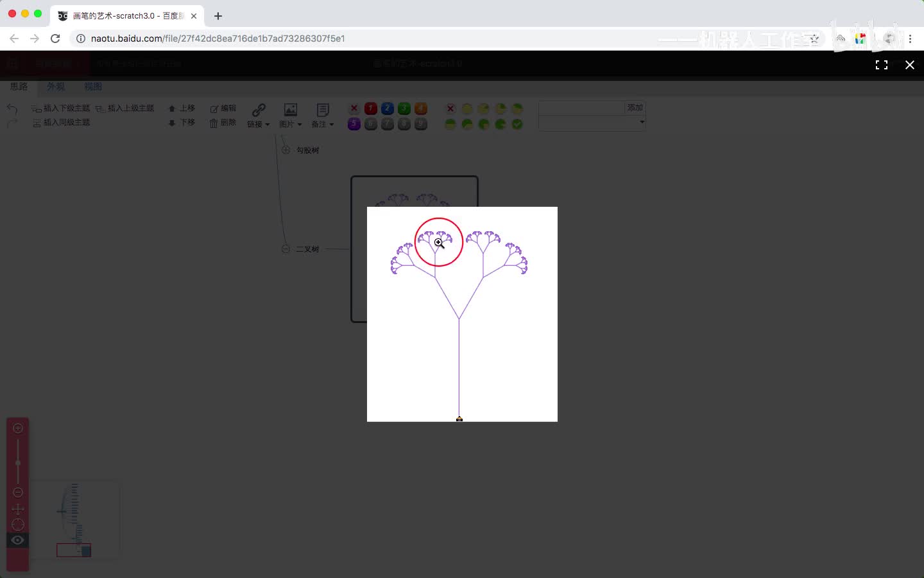Screen dimensions: 924x578
Task: Select the 二叉树 node text
Action: [x=307, y=249]
